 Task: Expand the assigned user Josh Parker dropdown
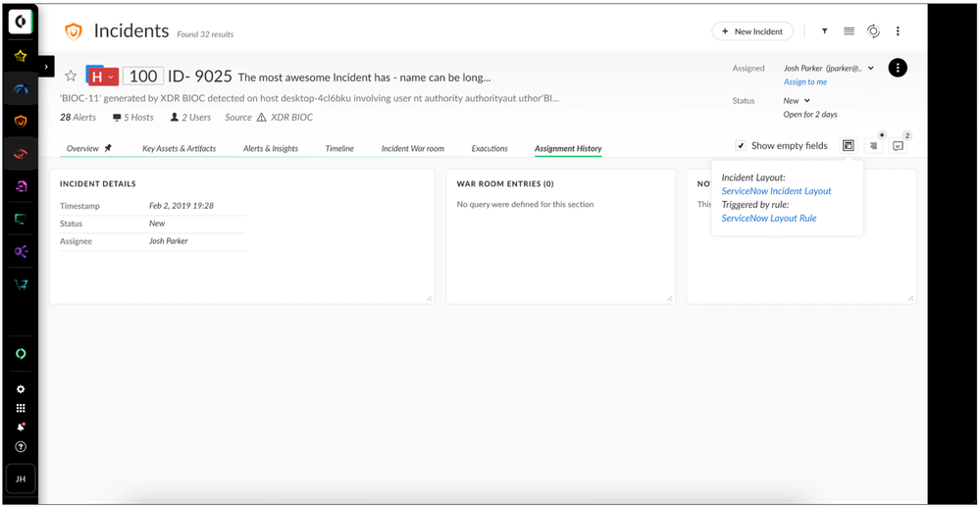point(870,69)
